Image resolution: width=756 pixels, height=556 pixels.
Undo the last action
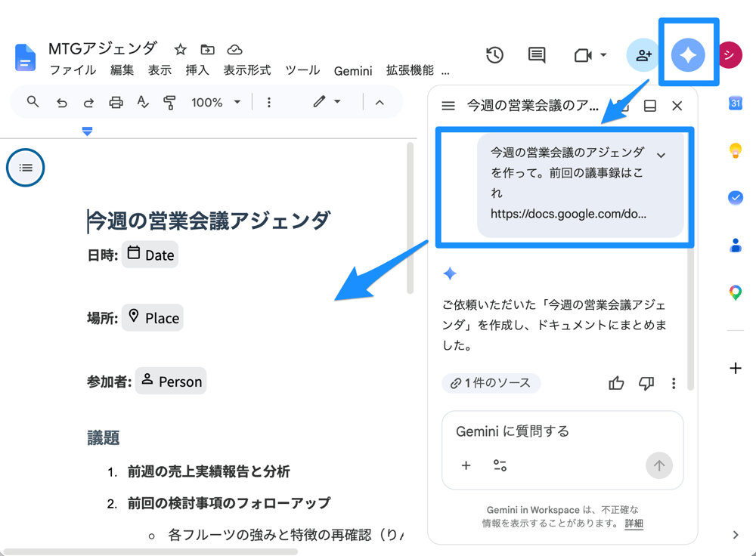[x=61, y=102]
